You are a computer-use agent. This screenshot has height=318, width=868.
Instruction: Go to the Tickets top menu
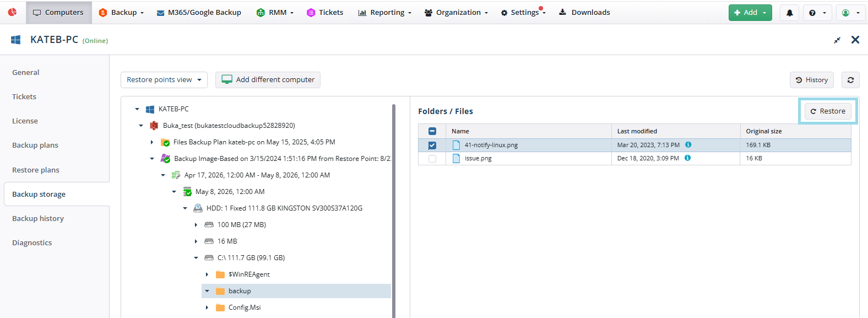[x=325, y=13]
